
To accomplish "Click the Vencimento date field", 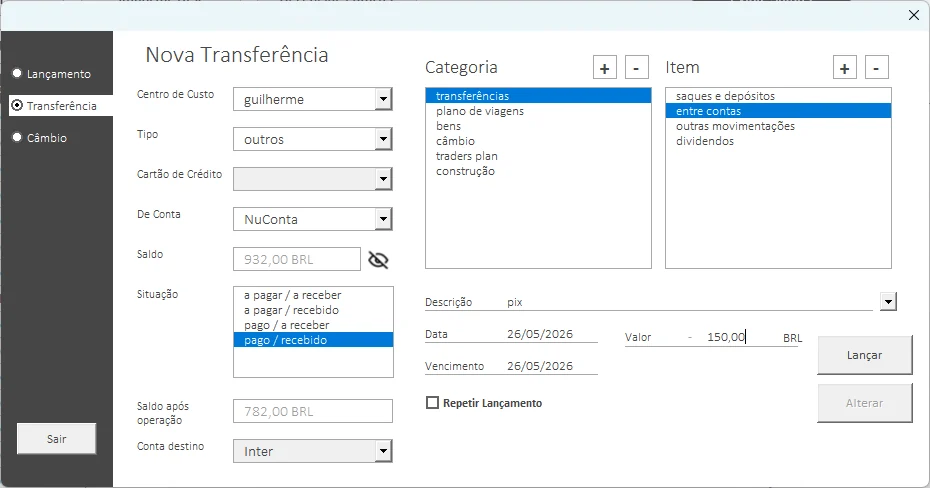I will (x=550, y=366).
